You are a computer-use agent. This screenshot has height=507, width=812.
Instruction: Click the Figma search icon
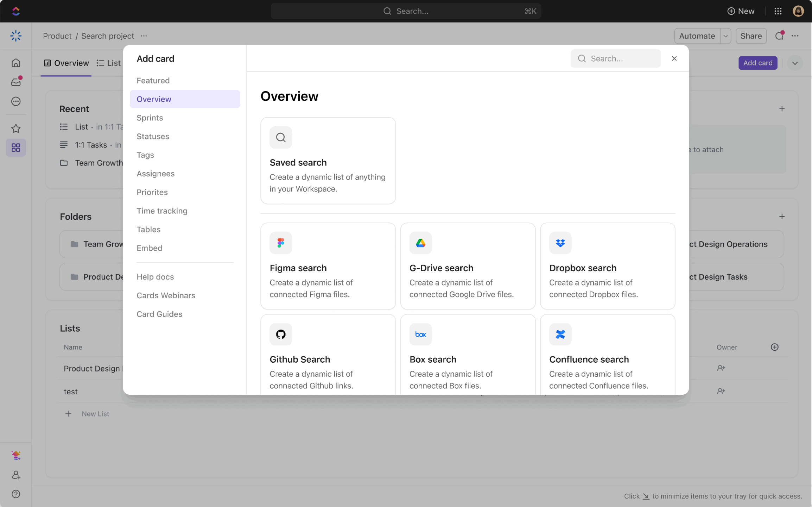tap(280, 242)
